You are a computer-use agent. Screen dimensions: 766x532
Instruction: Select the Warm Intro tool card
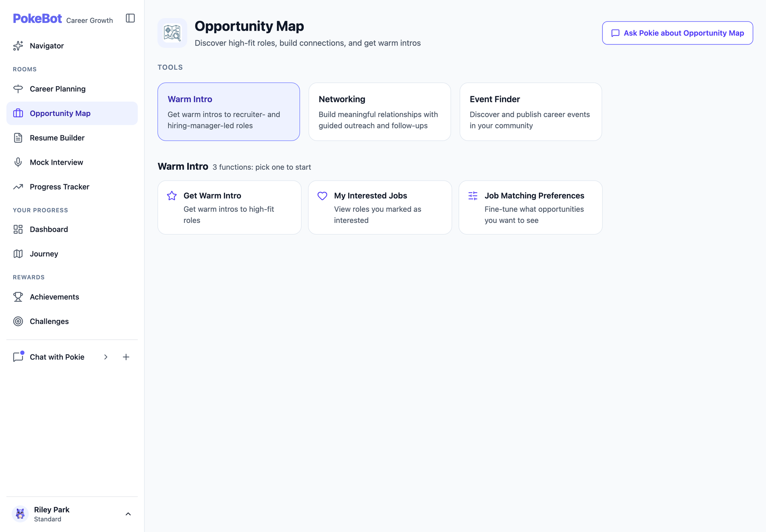click(229, 112)
